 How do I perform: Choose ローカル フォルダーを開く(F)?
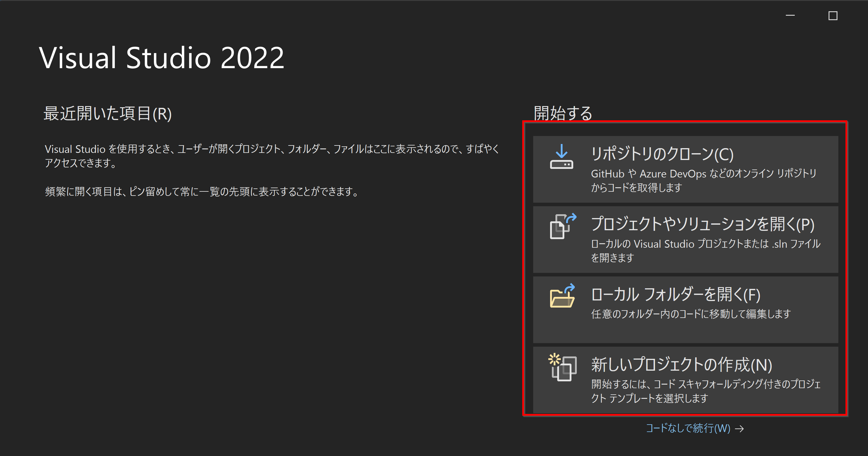coord(685,310)
